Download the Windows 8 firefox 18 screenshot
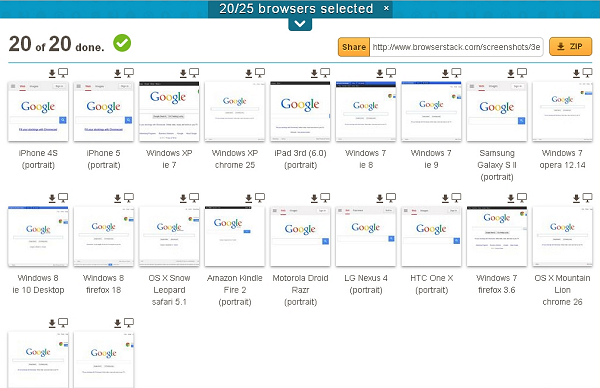 click(117, 198)
